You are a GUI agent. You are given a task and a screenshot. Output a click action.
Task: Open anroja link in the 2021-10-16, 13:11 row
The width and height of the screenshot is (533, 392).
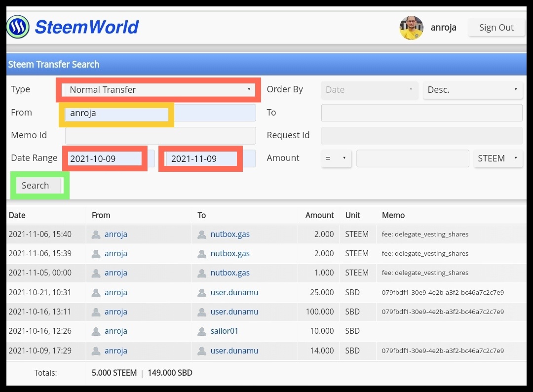click(116, 312)
